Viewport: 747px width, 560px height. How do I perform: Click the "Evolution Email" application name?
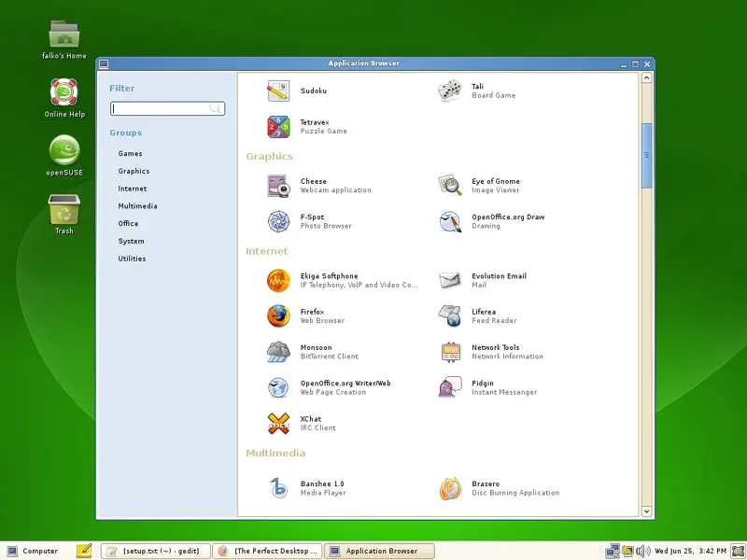click(x=499, y=276)
